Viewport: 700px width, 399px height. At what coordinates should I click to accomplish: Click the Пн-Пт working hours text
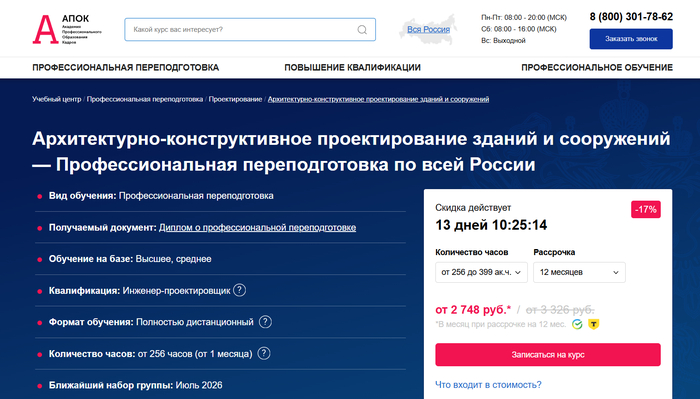524,17
